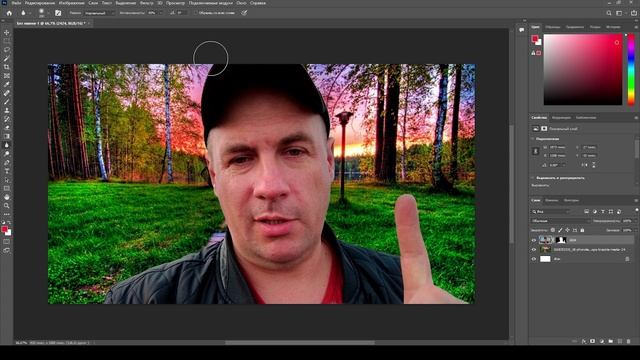Go to Home screen icon
Image resolution: width=640 pixels, height=360 pixels.
9,13
